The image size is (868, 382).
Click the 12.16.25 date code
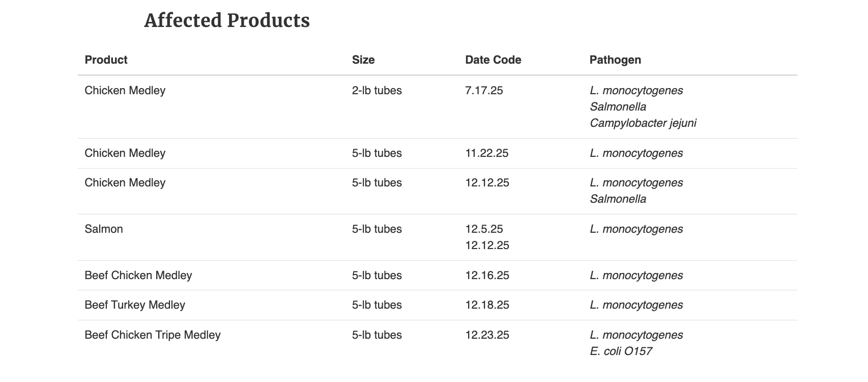point(486,276)
